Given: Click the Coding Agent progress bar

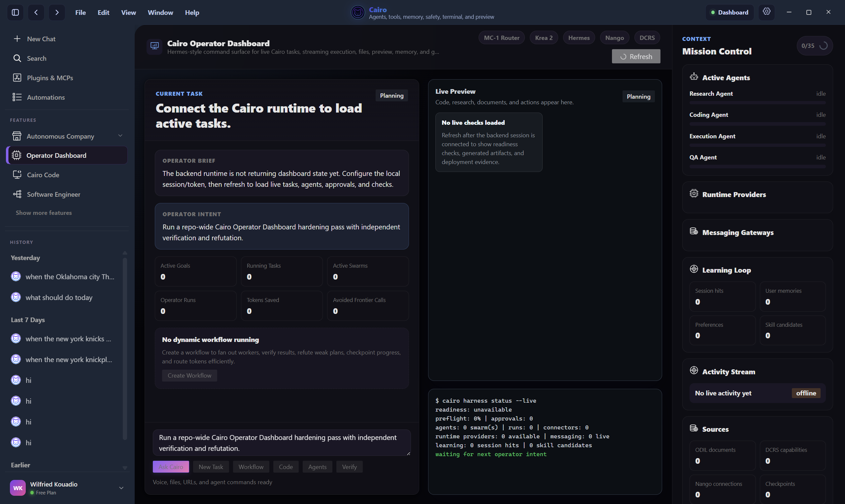Looking at the screenshot, I should click(758, 124).
